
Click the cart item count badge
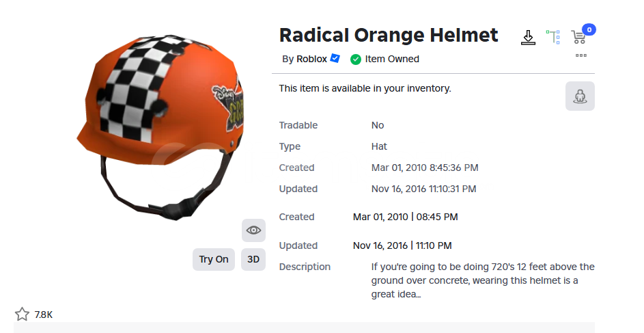[589, 29]
